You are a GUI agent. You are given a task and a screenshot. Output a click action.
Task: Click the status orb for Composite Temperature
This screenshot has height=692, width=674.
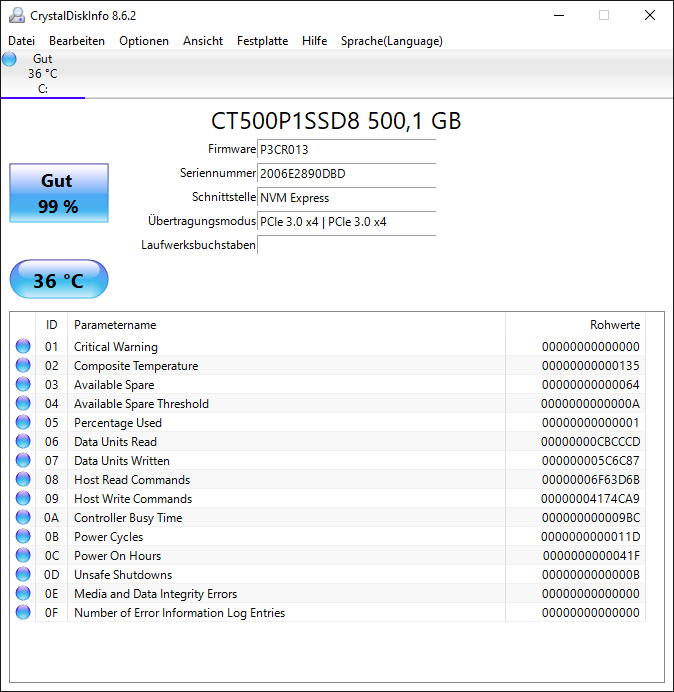23,365
